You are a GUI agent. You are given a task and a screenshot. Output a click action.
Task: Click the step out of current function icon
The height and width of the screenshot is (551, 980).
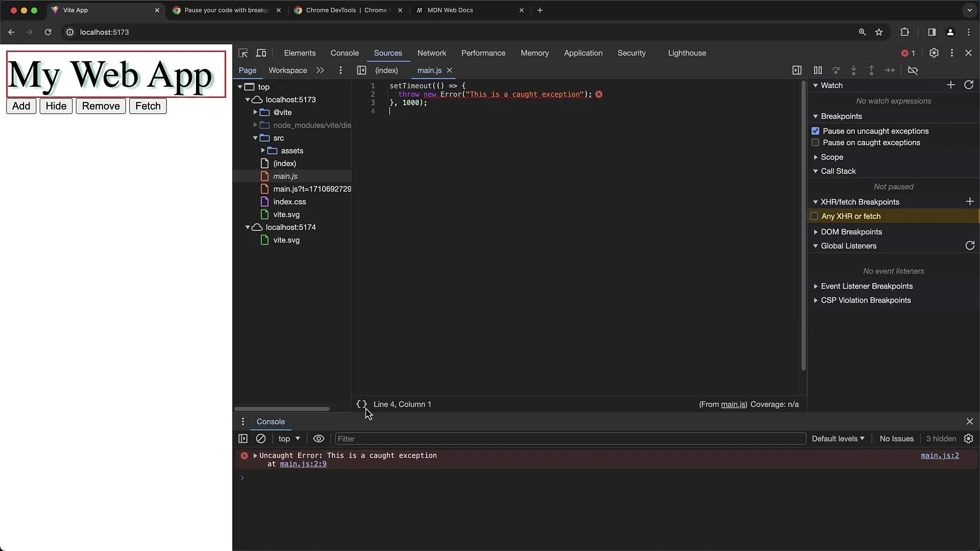click(871, 70)
